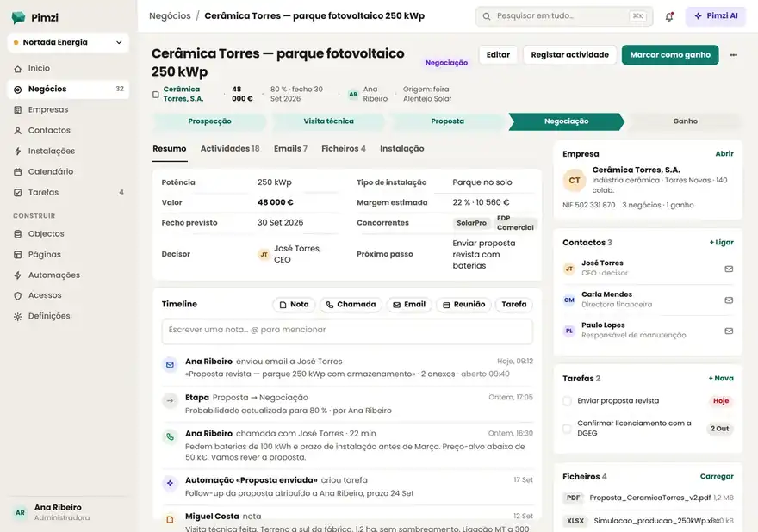The image size is (758, 532).
Task: Open Negócios in the sidebar
Action: click(x=68, y=90)
